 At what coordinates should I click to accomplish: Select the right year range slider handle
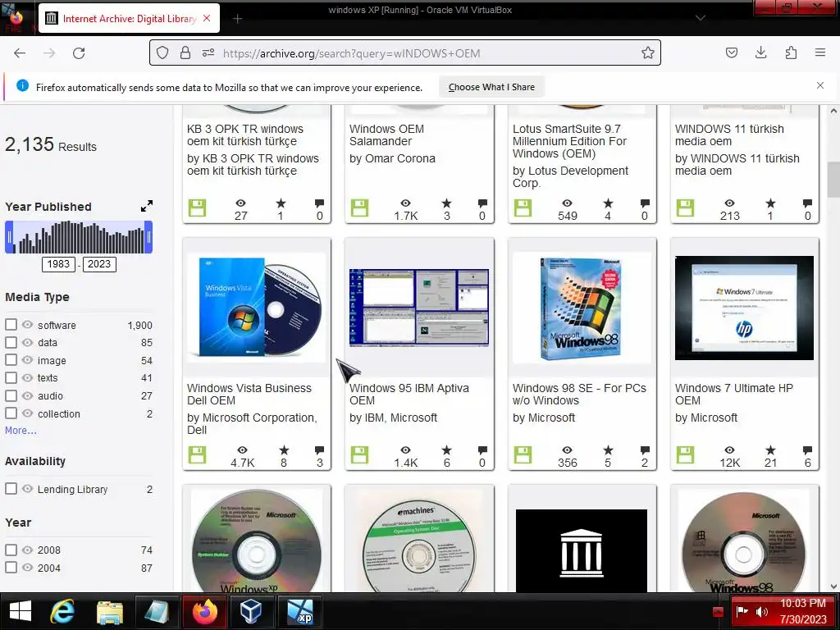(x=149, y=237)
